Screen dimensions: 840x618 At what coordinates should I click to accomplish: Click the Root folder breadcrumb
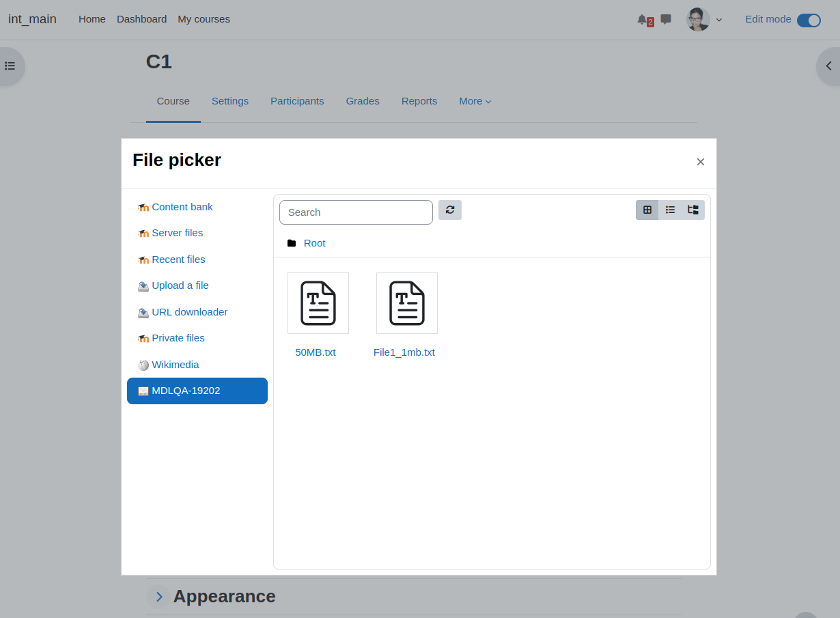[315, 243]
